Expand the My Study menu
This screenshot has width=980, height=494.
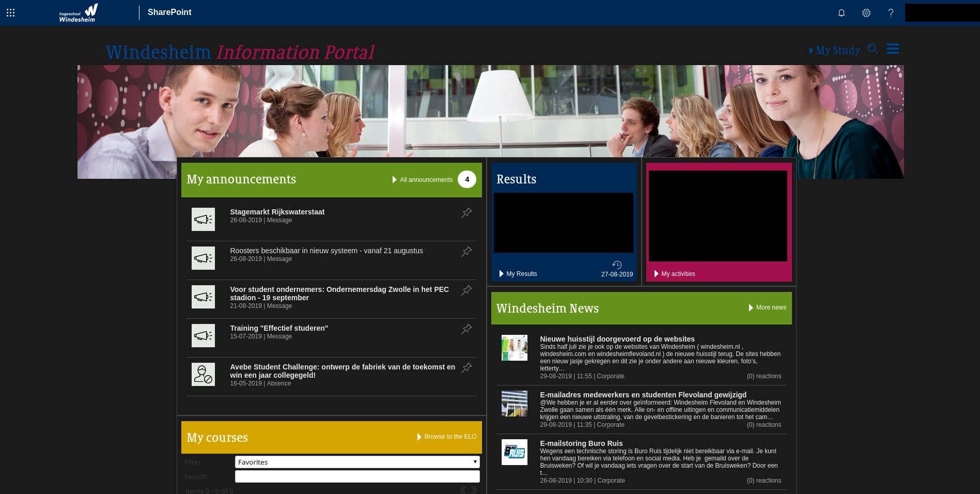(x=834, y=50)
